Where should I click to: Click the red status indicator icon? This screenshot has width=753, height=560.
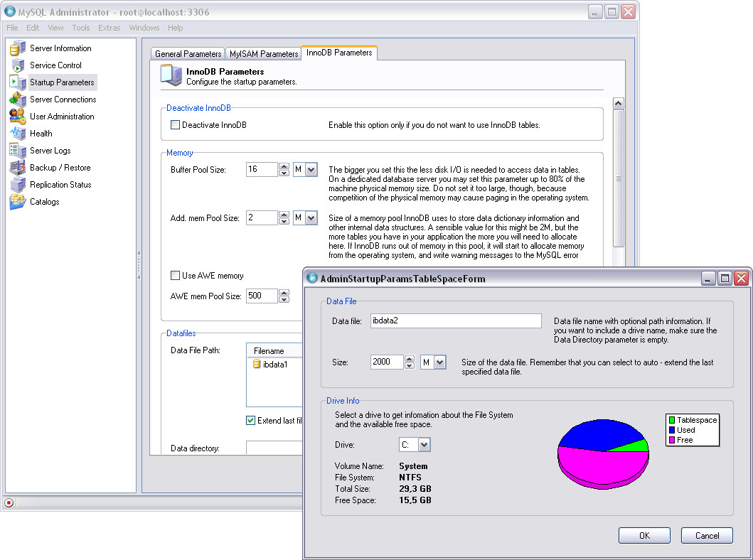9,502
